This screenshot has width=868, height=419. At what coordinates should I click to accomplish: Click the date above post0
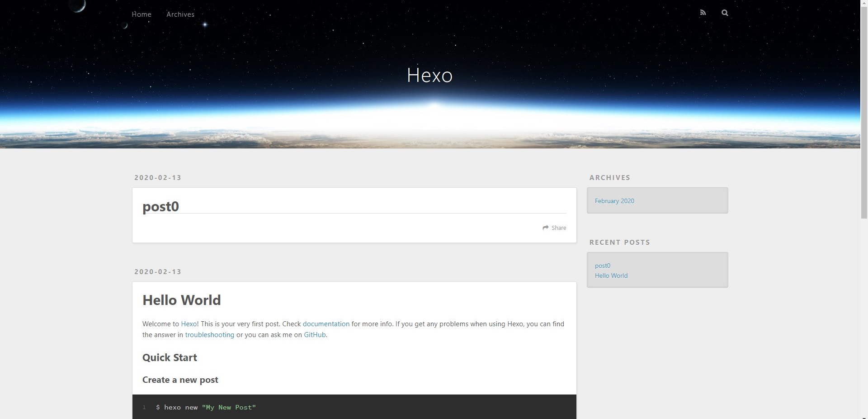(x=158, y=178)
